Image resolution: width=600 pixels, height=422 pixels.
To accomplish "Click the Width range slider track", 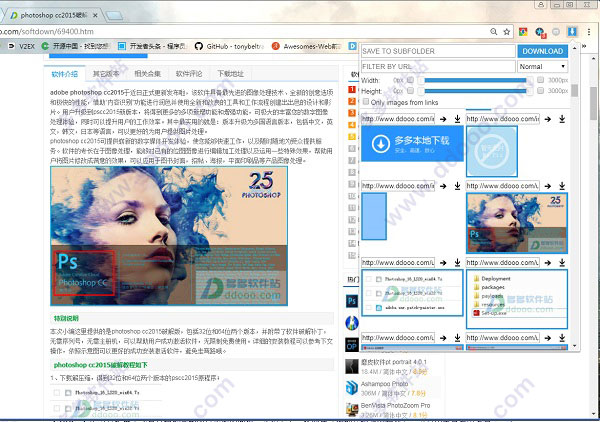I will pos(474,80).
